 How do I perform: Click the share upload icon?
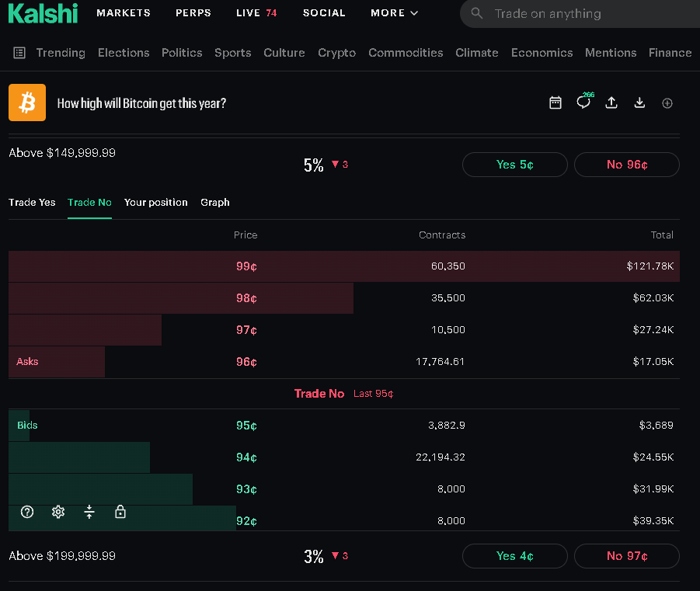[611, 103]
